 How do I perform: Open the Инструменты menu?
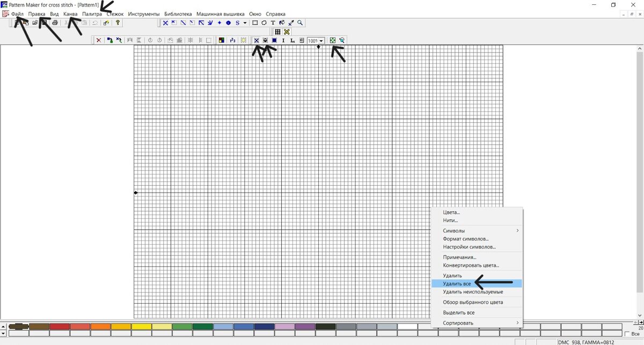click(144, 14)
